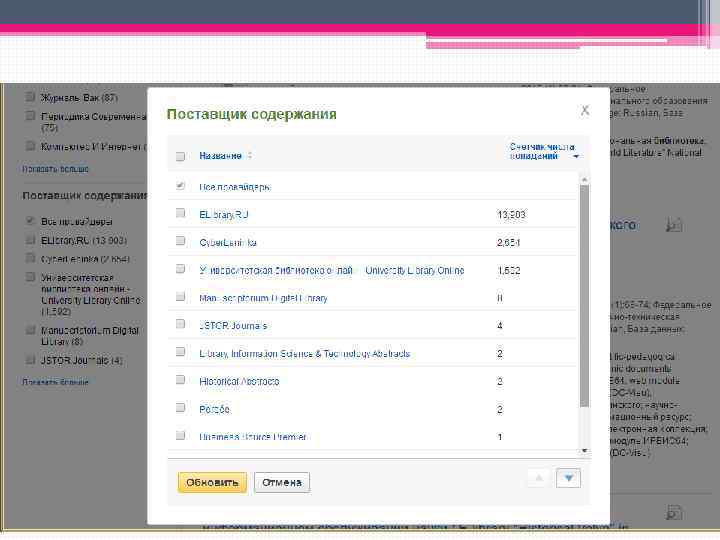
Task: Check Компьютер И Интернет in background sidebar
Action: [x=30, y=146]
